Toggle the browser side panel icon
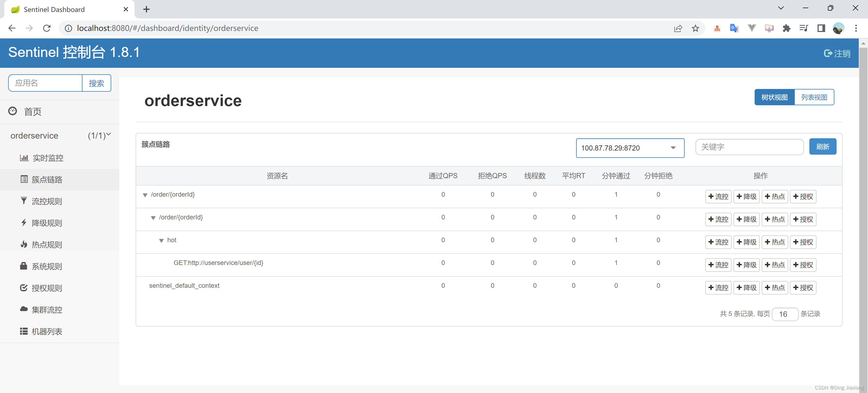This screenshot has width=868, height=393. pos(821,28)
